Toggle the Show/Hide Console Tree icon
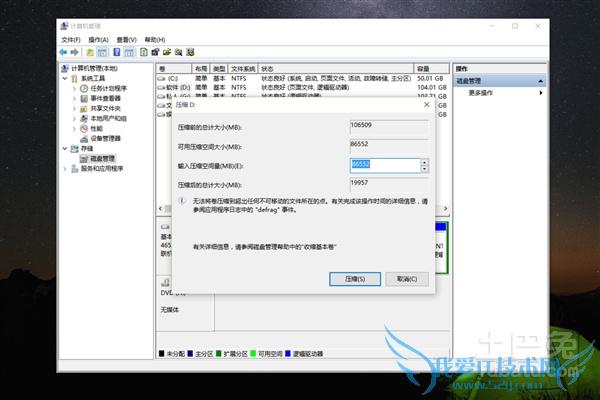This screenshot has width=600, height=400. click(x=102, y=52)
